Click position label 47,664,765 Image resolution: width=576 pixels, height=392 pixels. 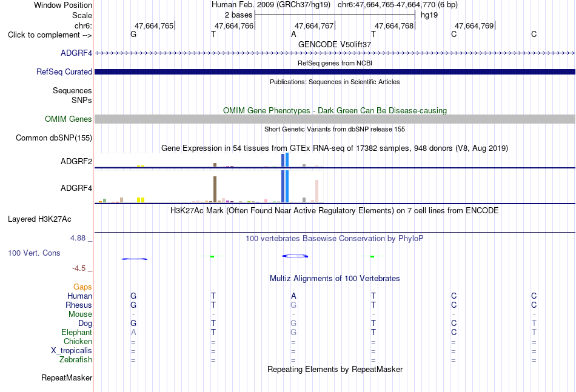pos(154,25)
